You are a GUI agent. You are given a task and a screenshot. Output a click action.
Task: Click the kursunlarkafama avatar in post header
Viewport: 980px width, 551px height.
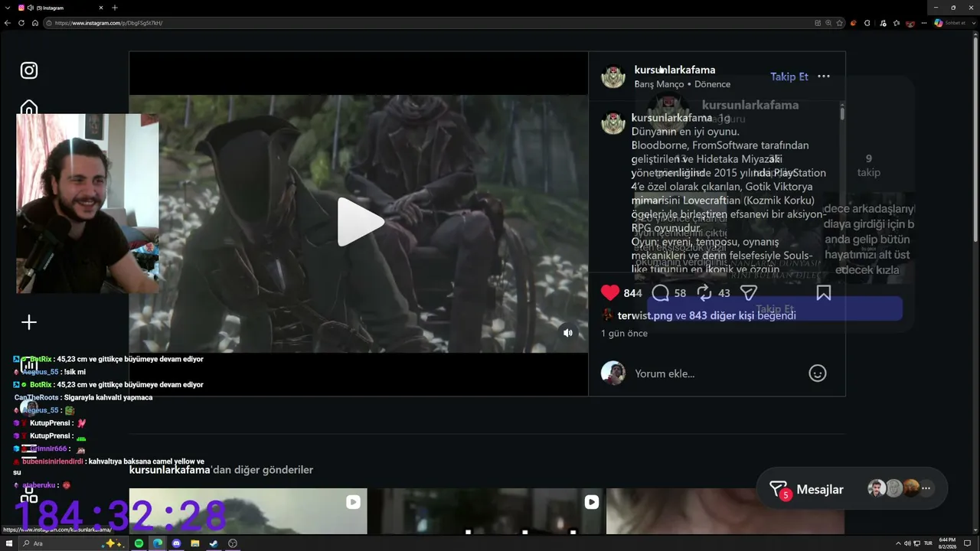point(613,77)
